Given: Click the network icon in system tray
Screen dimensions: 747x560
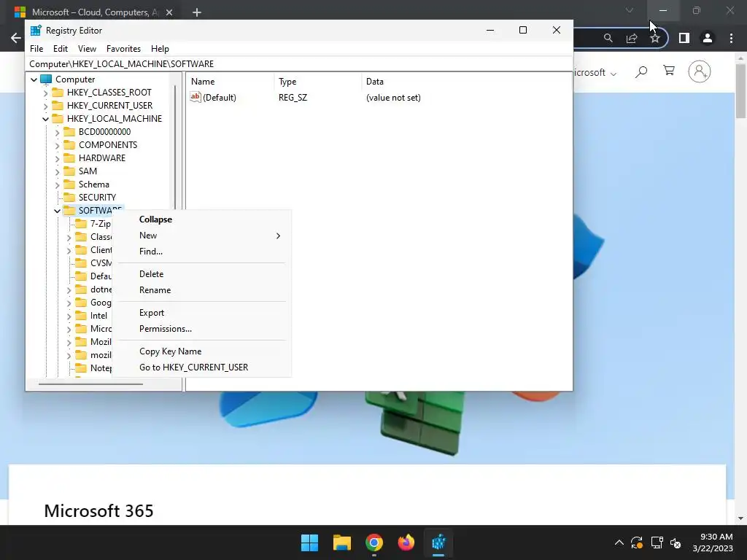Looking at the screenshot, I should point(657,542).
